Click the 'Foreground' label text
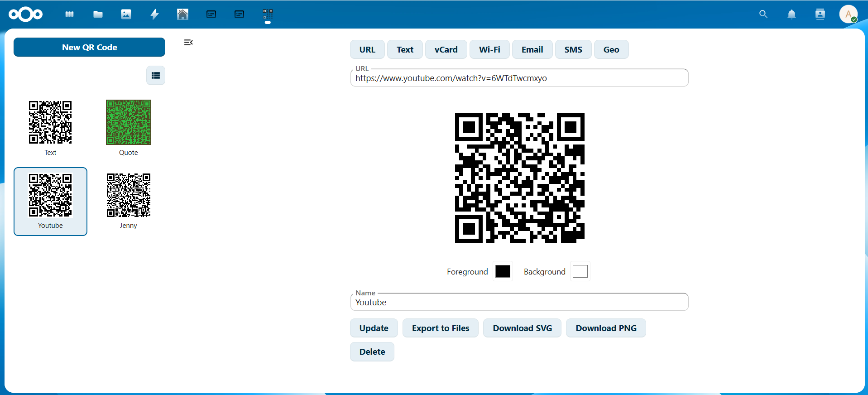 tap(467, 271)
